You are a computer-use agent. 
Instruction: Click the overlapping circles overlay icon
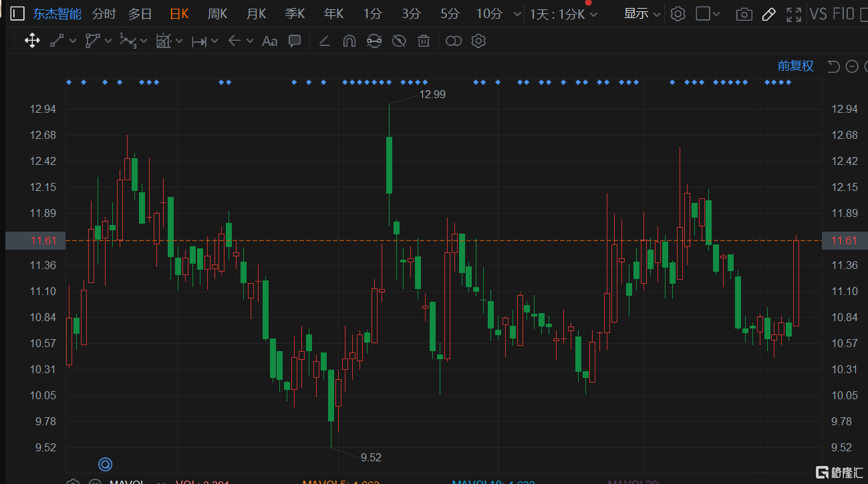(x=454, y=41)
